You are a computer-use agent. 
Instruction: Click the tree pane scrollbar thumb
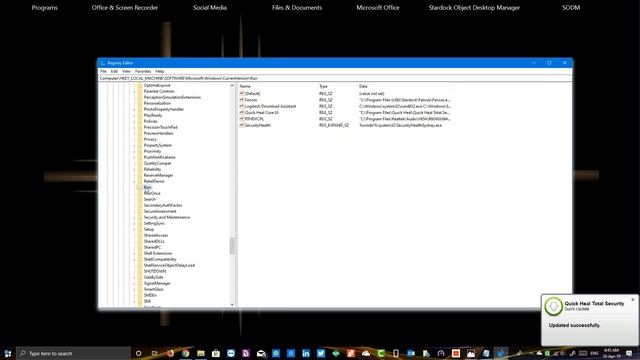tap(232, 246)
